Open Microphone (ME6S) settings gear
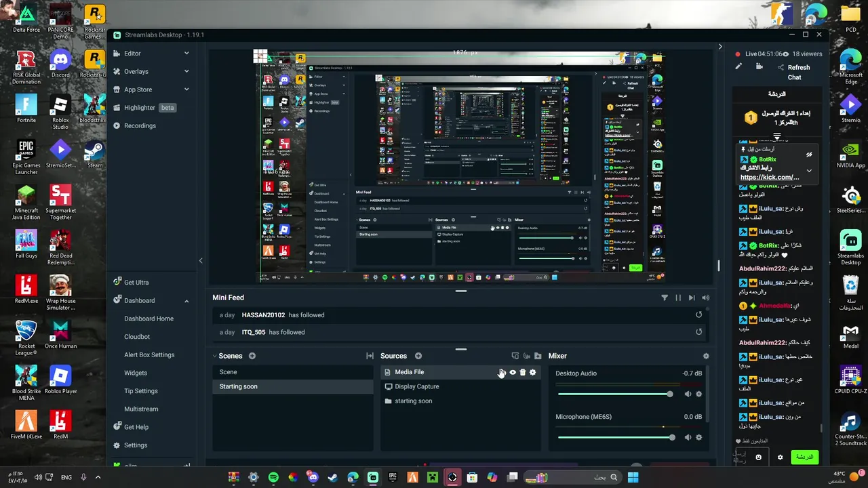Image resolution: width=868 pixels, height=488 pixels. tap(699, 437)
